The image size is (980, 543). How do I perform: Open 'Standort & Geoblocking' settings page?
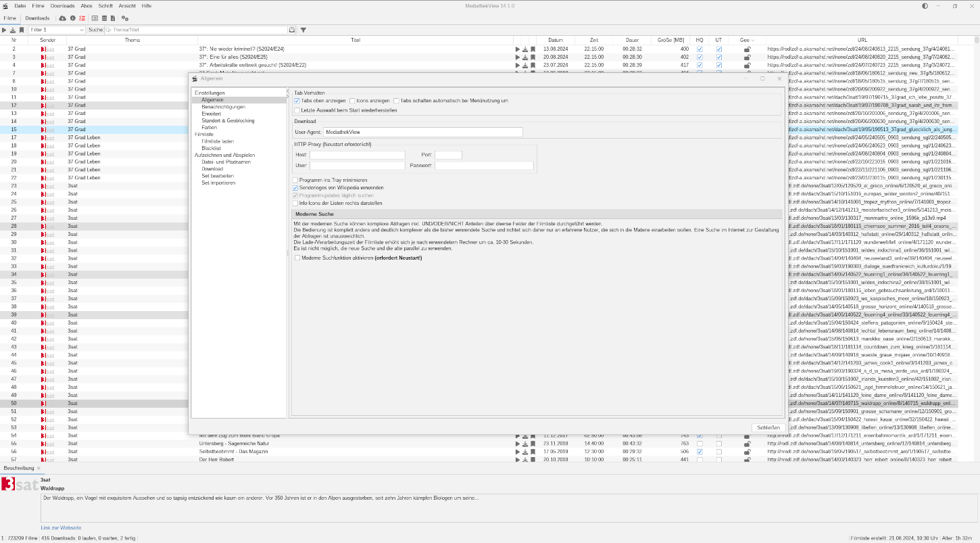click(x=228, y=120)
